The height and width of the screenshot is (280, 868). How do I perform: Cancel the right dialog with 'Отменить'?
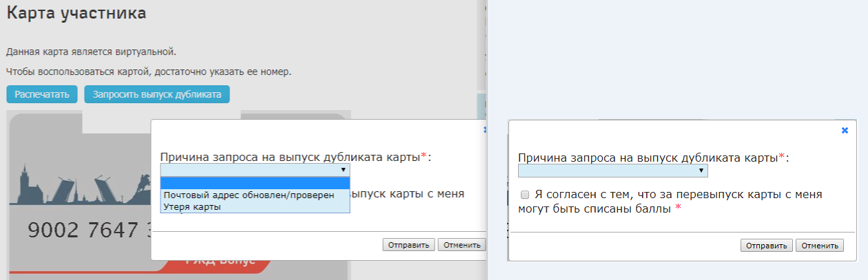(x=819, y=245)
